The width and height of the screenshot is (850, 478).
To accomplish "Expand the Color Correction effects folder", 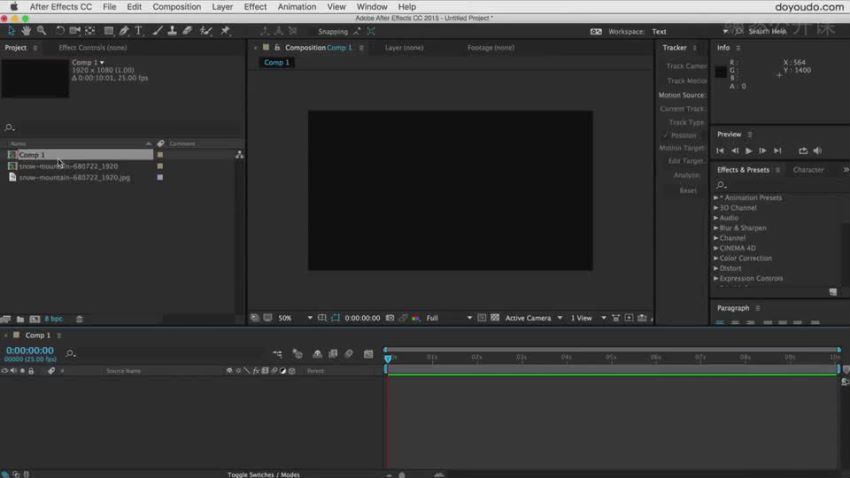I will pos(745,258).
